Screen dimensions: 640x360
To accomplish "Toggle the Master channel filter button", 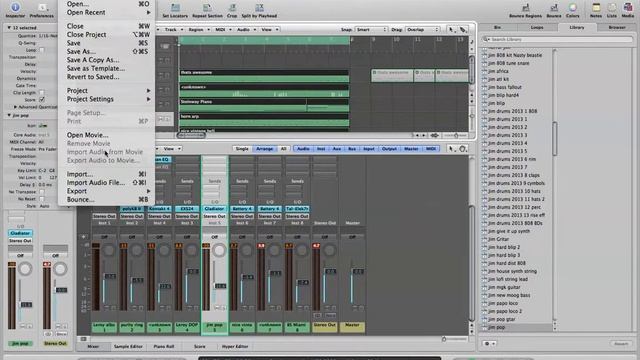I will click(x=411, y=149).
